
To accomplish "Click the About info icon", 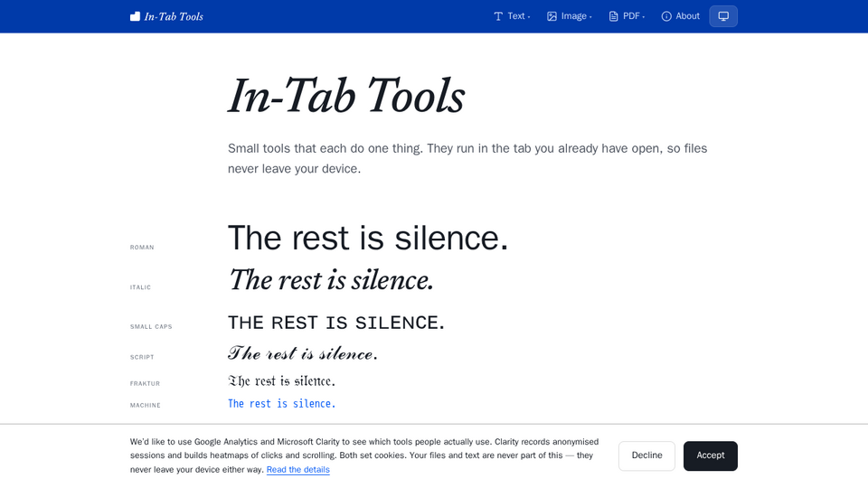I will (666, 16).
